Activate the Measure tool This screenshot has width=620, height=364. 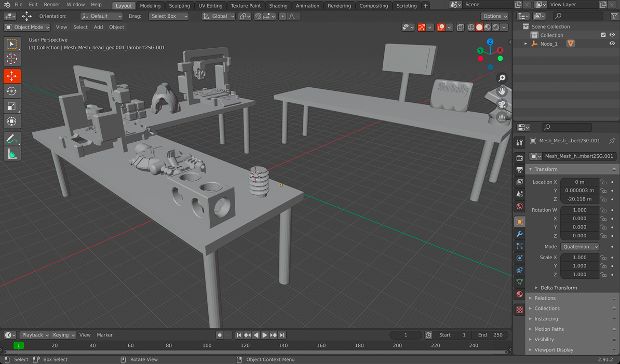click(x=11, y=154)
